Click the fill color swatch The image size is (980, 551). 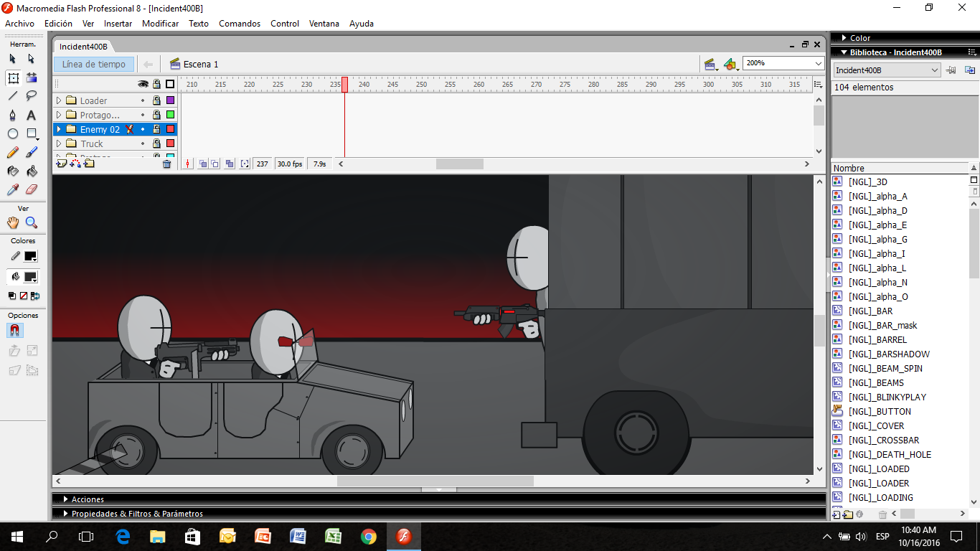[30, 277]
